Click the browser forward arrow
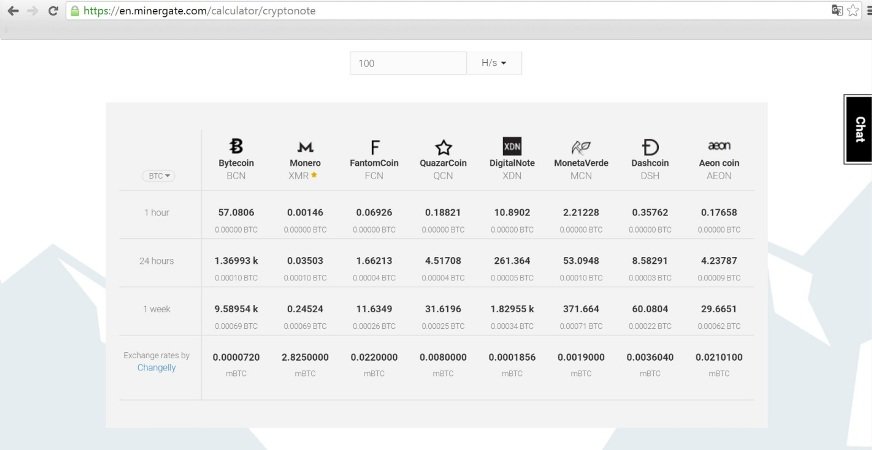872x450 pixels. (x=32, y=11)
